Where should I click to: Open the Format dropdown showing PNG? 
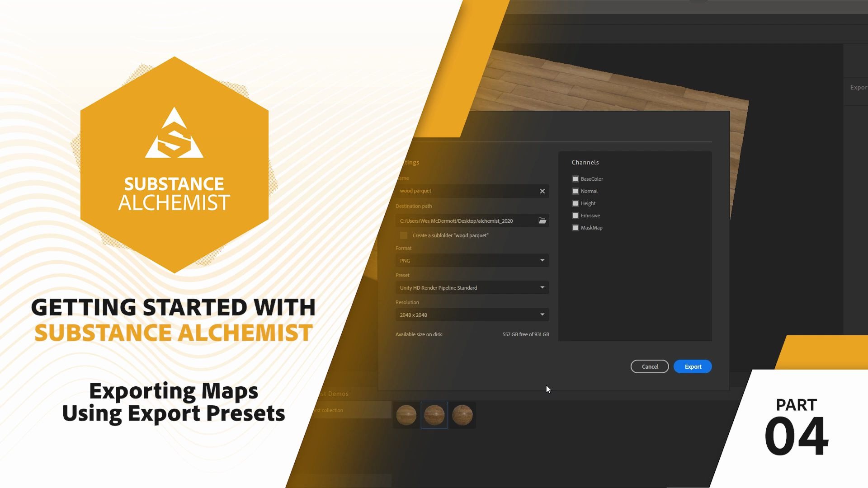click(472, 260)
